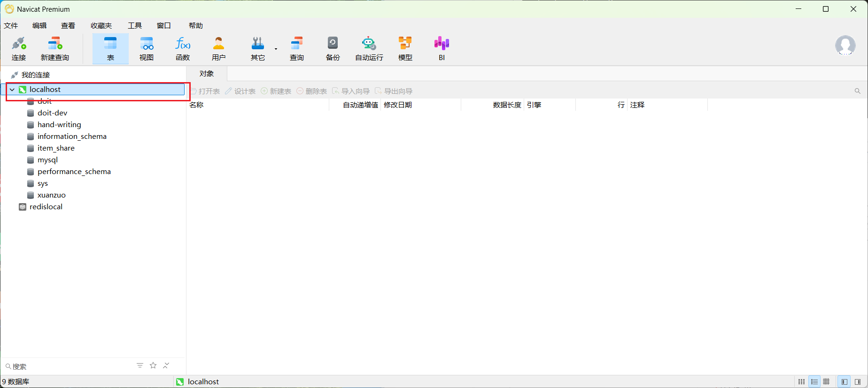Click the 我的连接 (My Connections) header
The width and height of the screenshot is (868, 388).
click(36, 75)
